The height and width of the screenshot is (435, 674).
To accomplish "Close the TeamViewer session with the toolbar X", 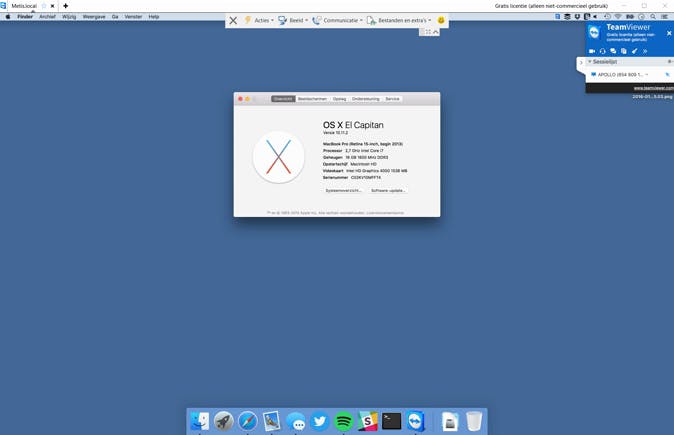I will (233, 20).
